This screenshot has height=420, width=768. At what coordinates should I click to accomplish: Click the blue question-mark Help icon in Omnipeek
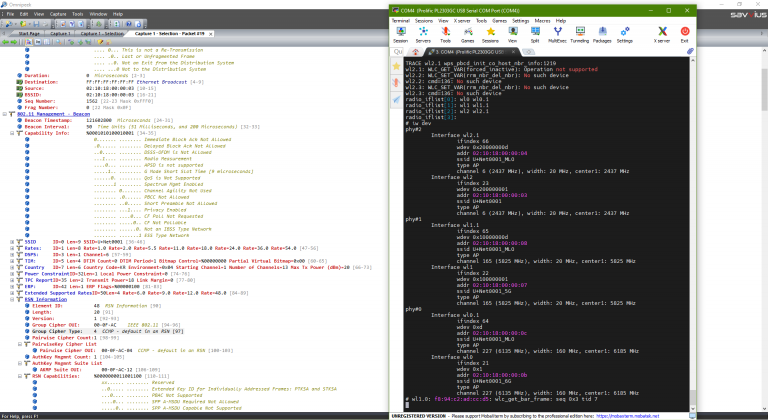[x=129, y=24]
